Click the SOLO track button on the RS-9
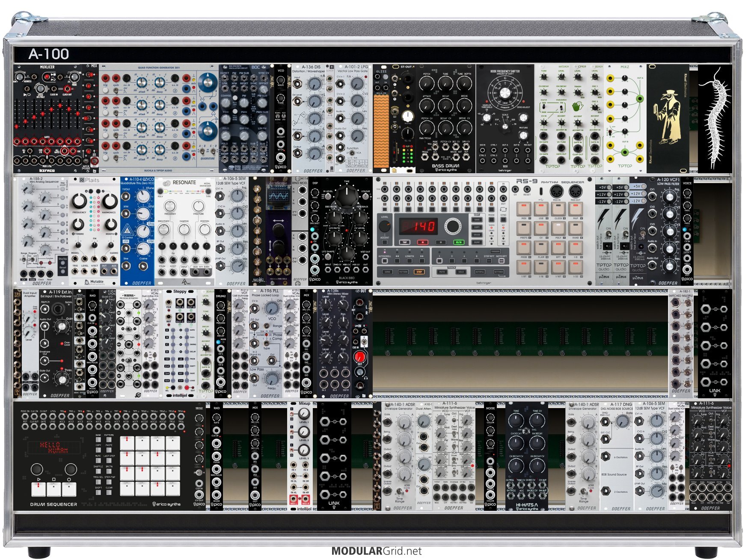 tap(460, 272)
